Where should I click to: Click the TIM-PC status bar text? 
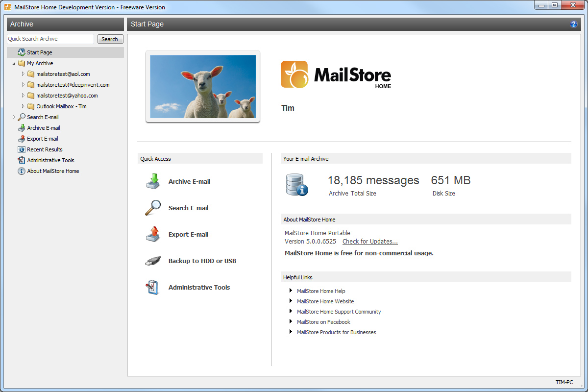564,382
